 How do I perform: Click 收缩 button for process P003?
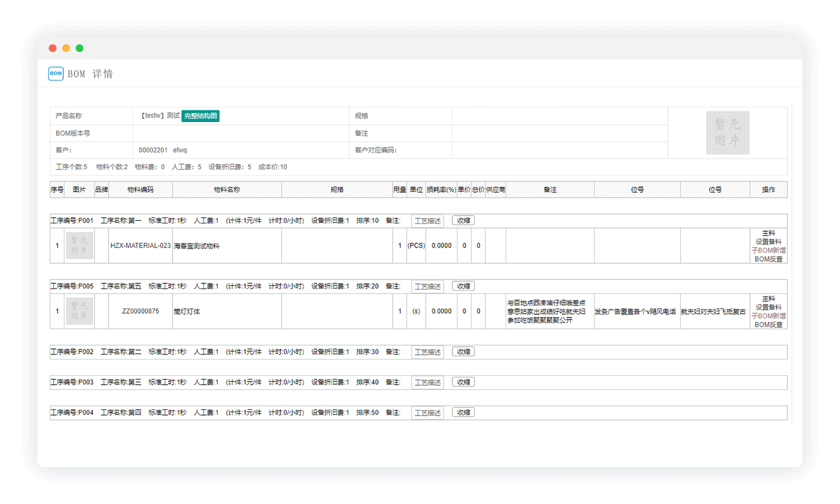[463, 382]
